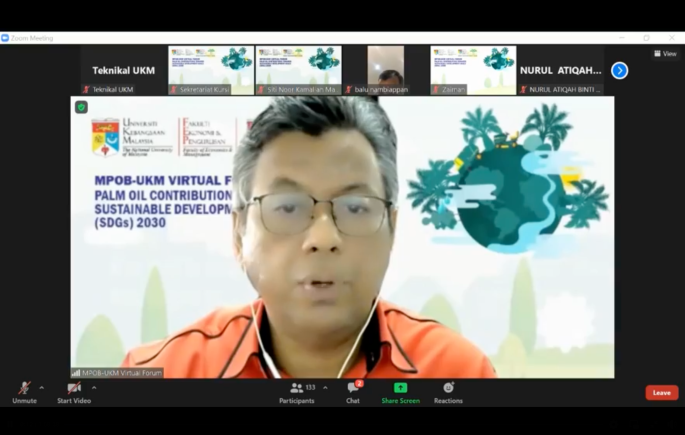This screenshot has width=685, height=435.
Task: Select the Zairian participant thumbnail
Action: (x=472, y=70)
